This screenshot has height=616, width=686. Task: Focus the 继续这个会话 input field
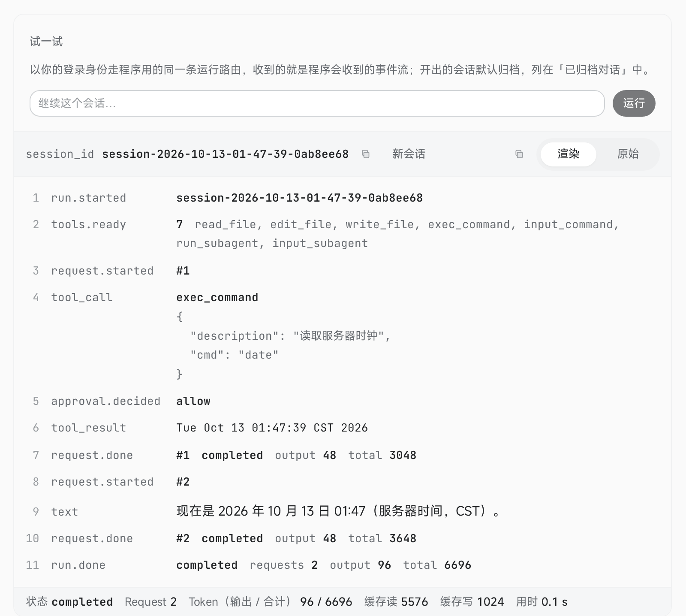(x=317, y=103)
